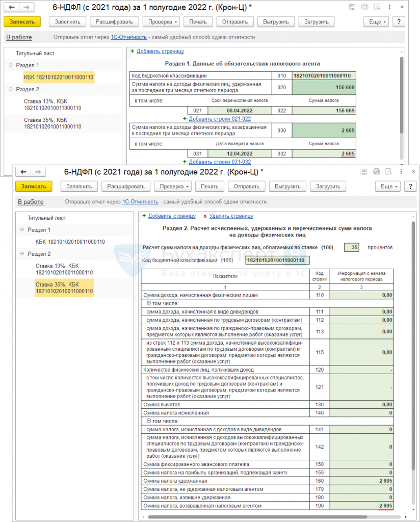Collapse 'Раздел 2' in the front window tree
This screenshot has width=420, height=522.
pos(22,254)
